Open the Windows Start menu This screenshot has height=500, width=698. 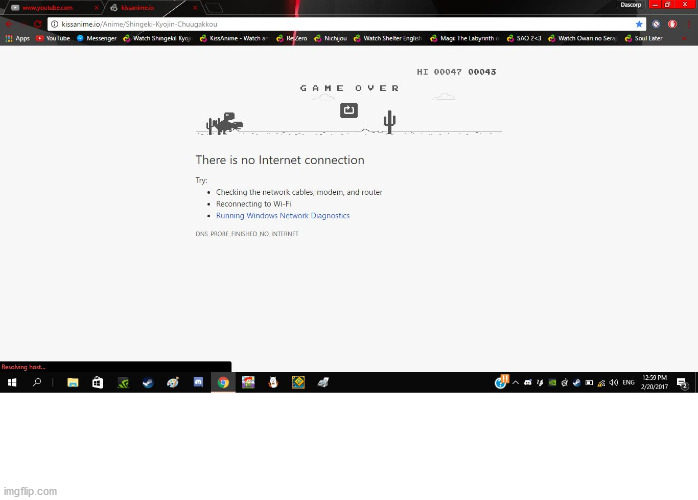12,382
